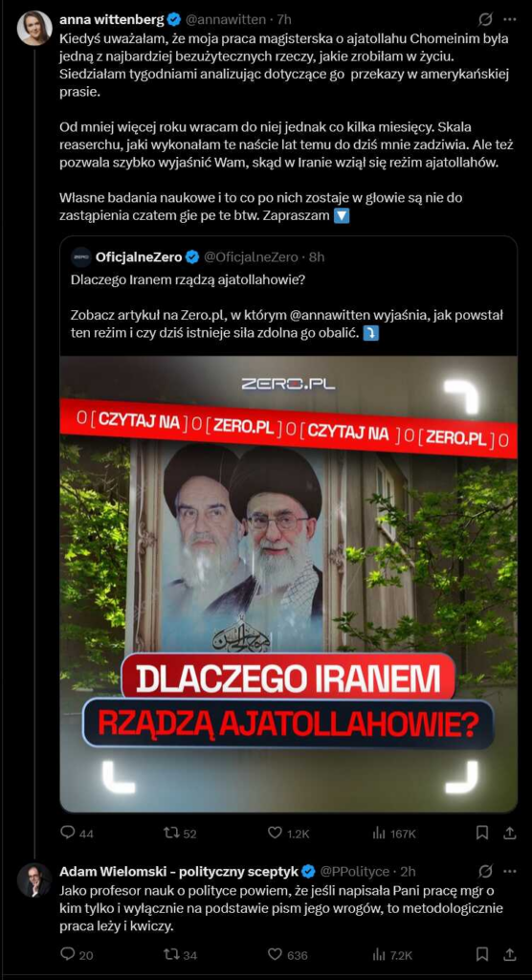Open the Zero.pl ayatollahs article image

pyautogui.click(x=288, y=584)
